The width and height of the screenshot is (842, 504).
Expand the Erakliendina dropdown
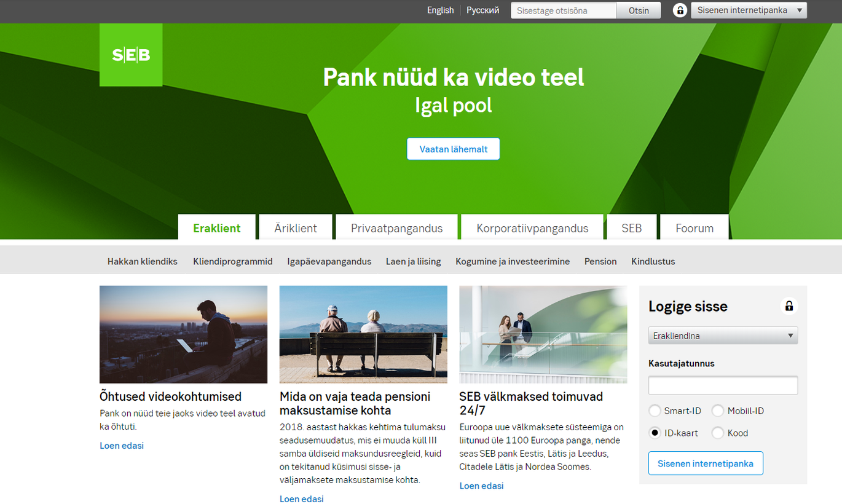(x=723, y=336)
